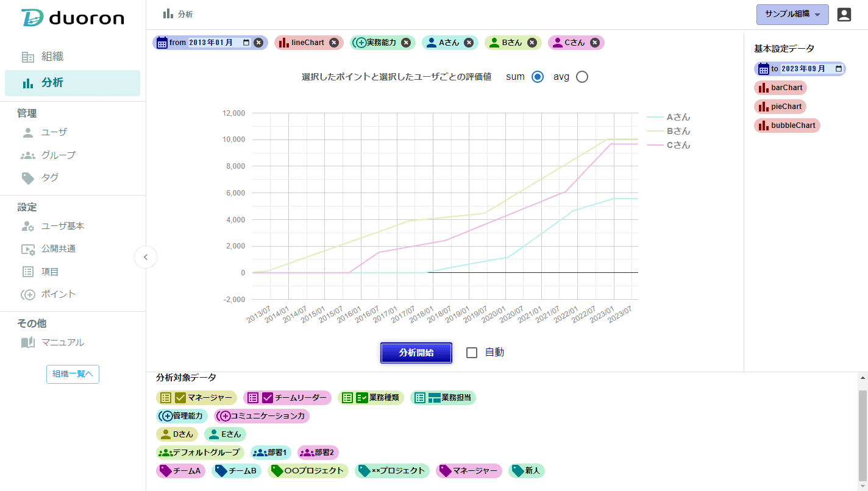Viewport: 868px width, 491px height.
Task: Click the duoron logo
Action: point(73,18)
